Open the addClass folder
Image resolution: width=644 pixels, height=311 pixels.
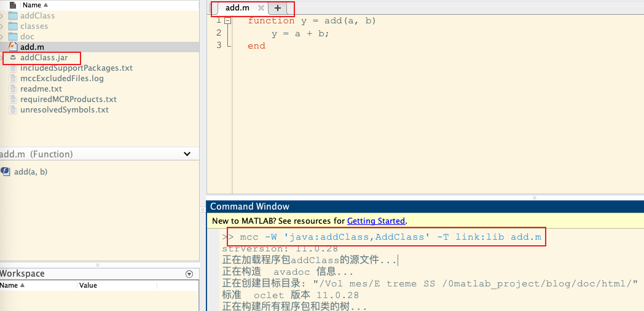click(x=37, y=15)
